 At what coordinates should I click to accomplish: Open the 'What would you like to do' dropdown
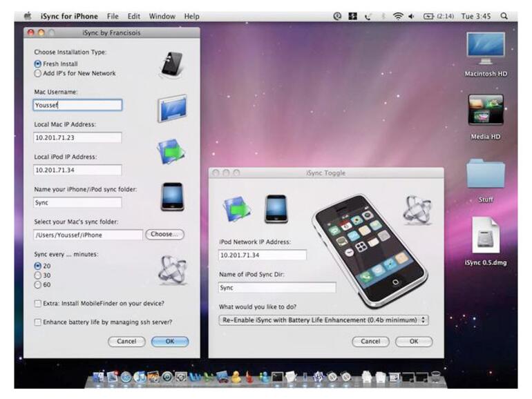coord(323,320)
